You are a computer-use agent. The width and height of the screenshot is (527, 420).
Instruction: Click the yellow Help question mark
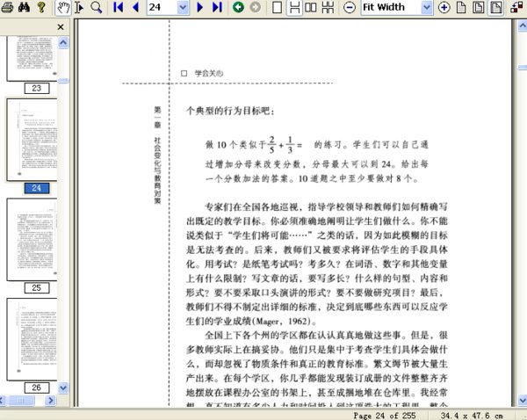(41, 7)
